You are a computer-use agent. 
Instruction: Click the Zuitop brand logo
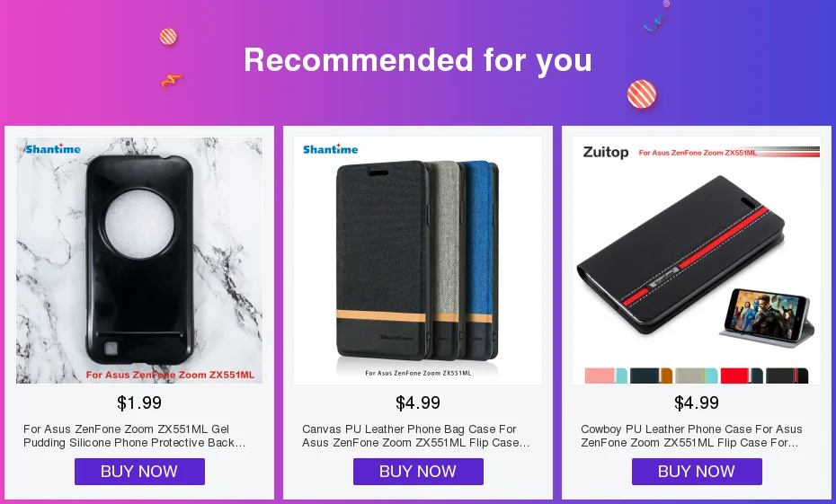click(606, 153)
